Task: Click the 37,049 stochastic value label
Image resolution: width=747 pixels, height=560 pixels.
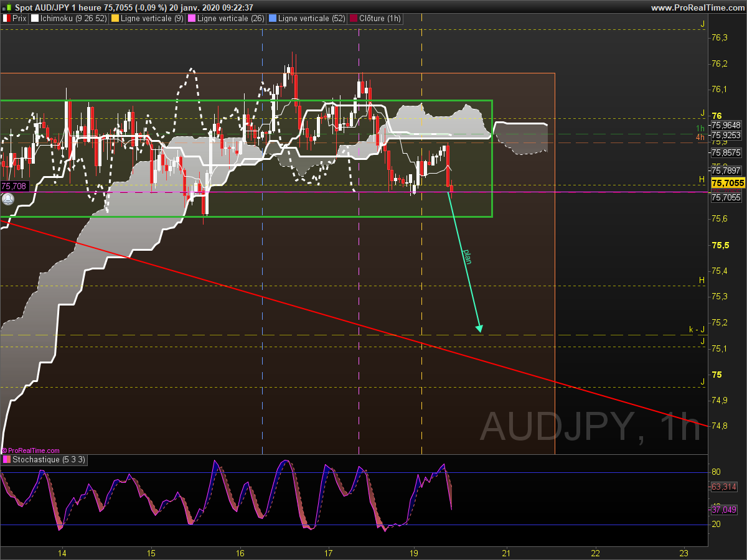Action: pyautogui.click(x=724, y=510)
